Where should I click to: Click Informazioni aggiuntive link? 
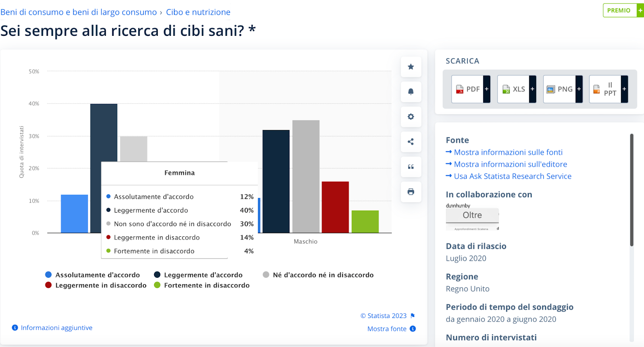pos(57,328)
